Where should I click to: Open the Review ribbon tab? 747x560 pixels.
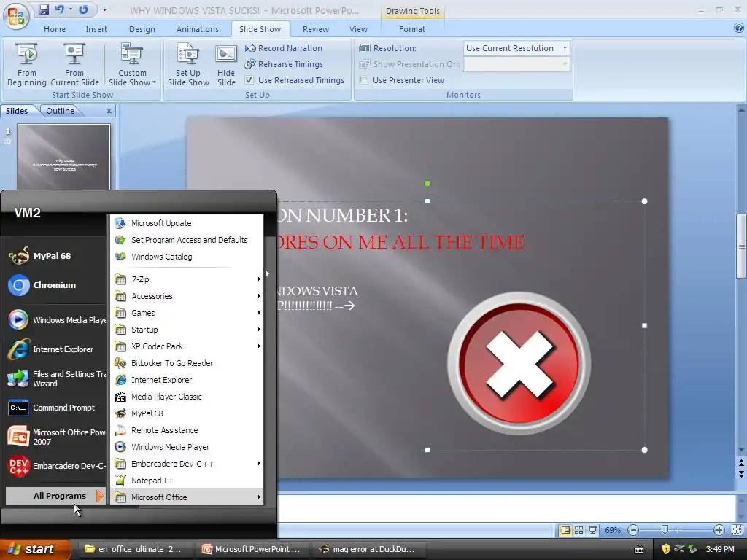315,29
